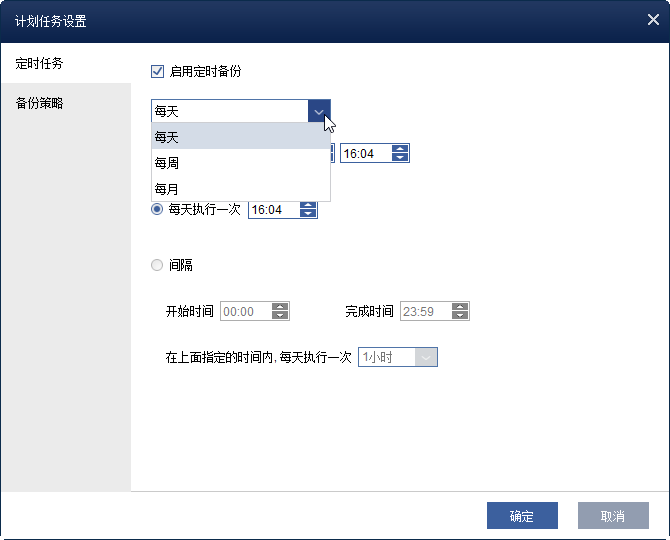Click up arrow of the 完成时间 spinner
670x540 pixels.
(460, 307)
